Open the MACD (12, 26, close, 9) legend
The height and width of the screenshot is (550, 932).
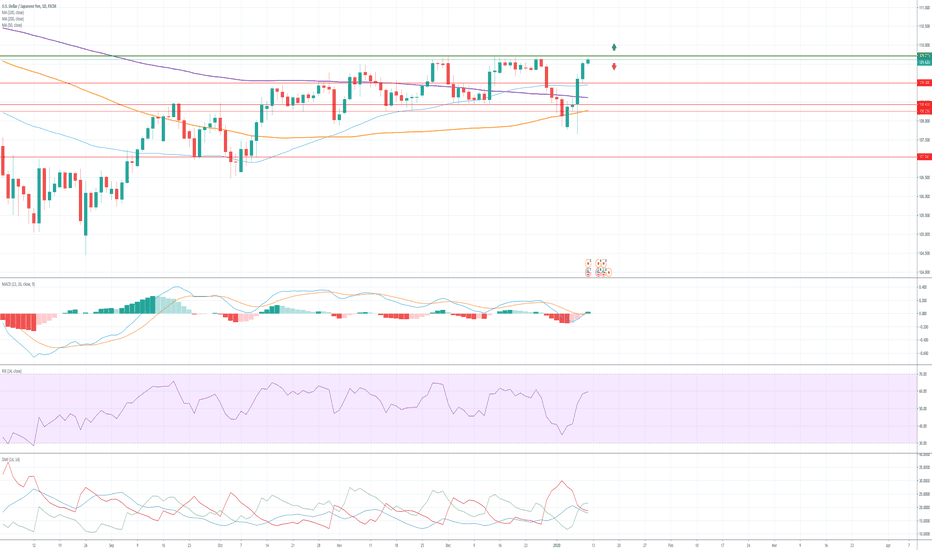19,284
